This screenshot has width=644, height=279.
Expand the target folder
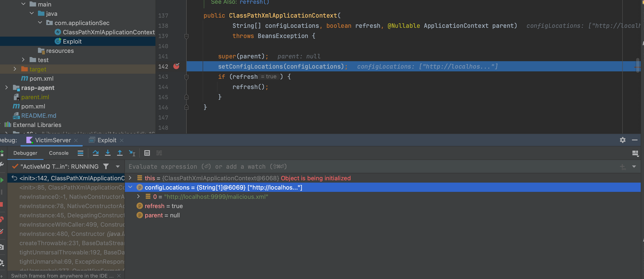point(15,69)
